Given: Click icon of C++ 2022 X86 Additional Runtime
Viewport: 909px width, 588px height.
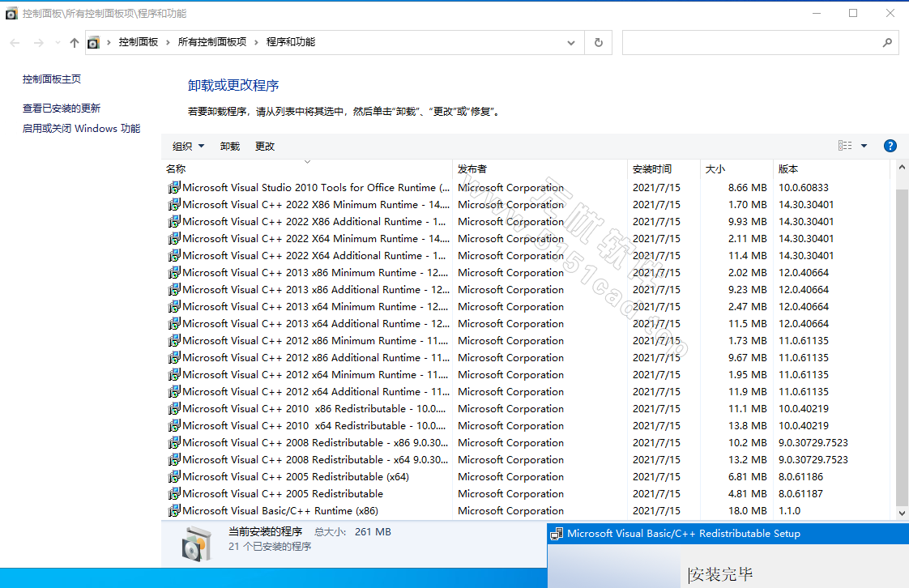Looking at the screenshot, I should [x=174, y=221].
